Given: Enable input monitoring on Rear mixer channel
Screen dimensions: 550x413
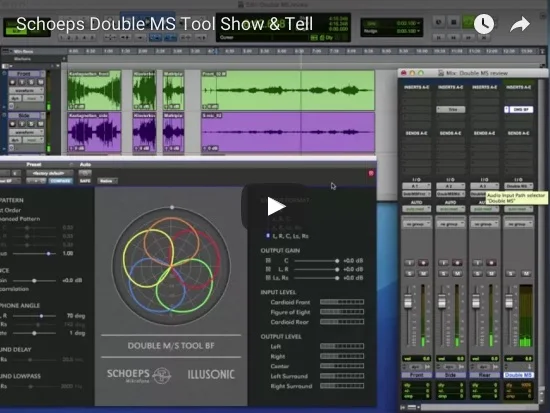Looking at the screenshot, I should click(477, 262).
